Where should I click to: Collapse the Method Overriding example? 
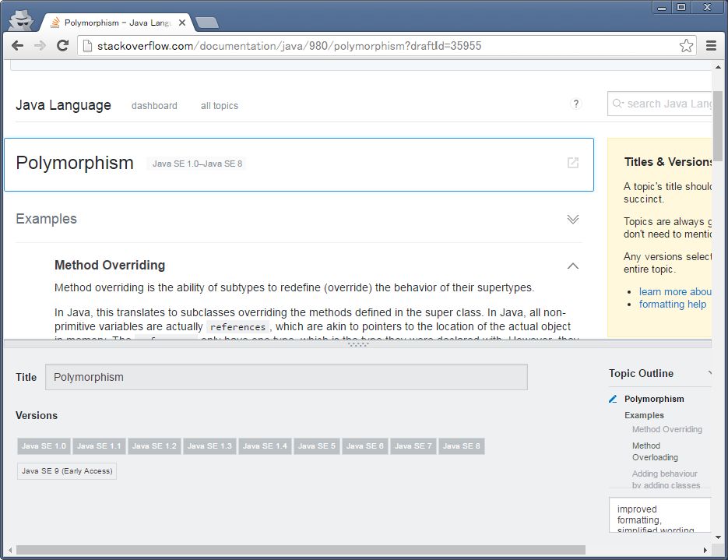pos(573,266)
